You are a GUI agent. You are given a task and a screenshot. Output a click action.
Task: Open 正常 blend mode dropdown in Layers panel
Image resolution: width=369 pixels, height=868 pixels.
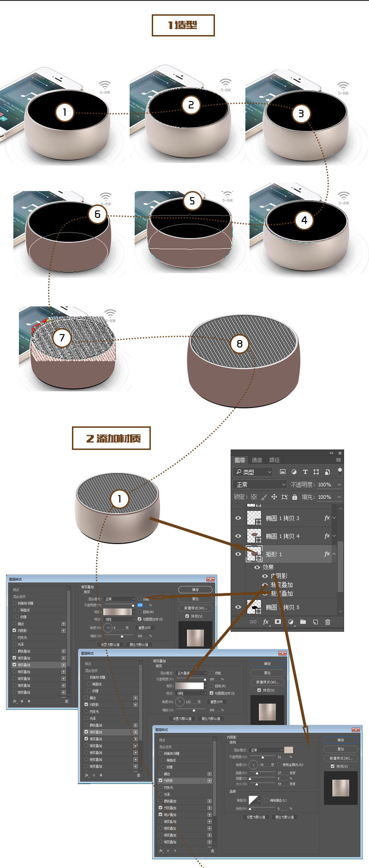click(x=260, y=485)
